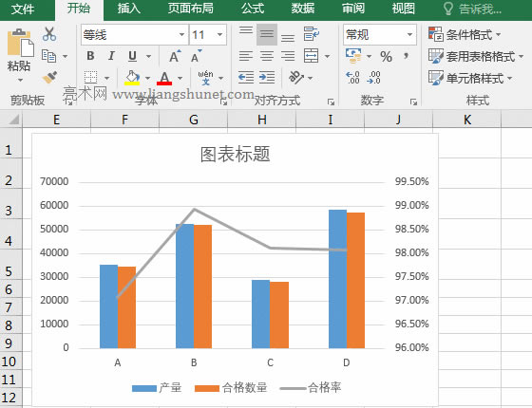Increase font size with large A
532x408 pixels.
pos(175,56)
